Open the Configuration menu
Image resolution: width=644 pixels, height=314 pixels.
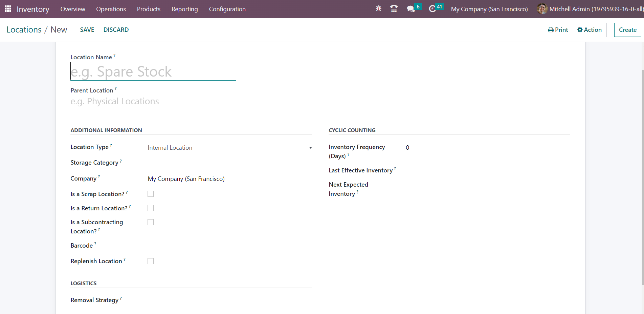227,9
